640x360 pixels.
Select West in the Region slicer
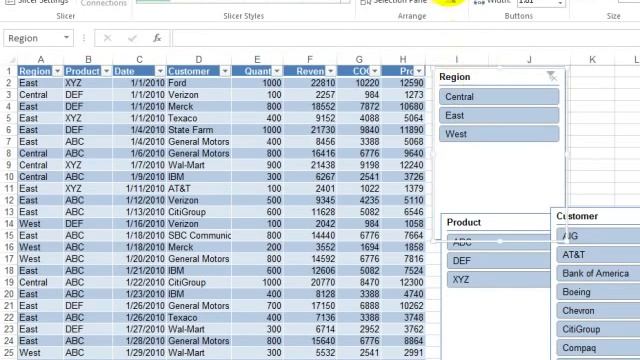[499, 134]
